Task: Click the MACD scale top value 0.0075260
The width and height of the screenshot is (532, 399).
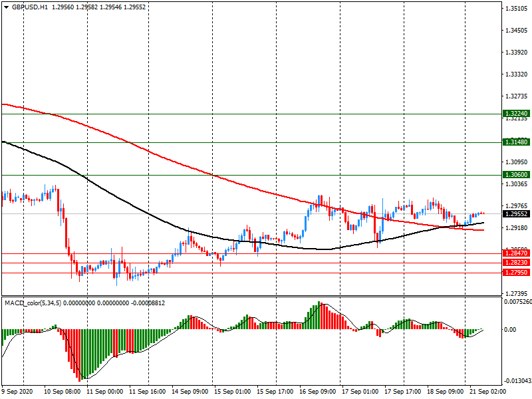Action: pos(518,302)
